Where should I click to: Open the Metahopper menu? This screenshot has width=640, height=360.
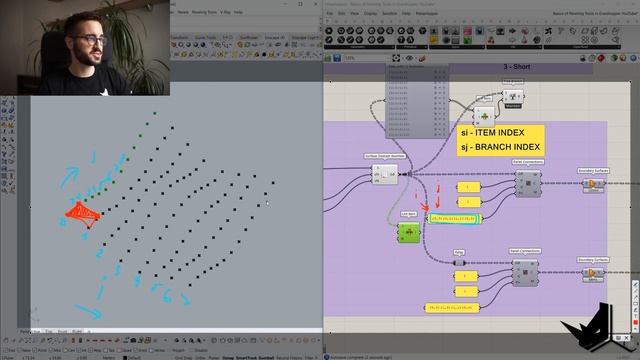pyautogui.click(x=427, y=13)
